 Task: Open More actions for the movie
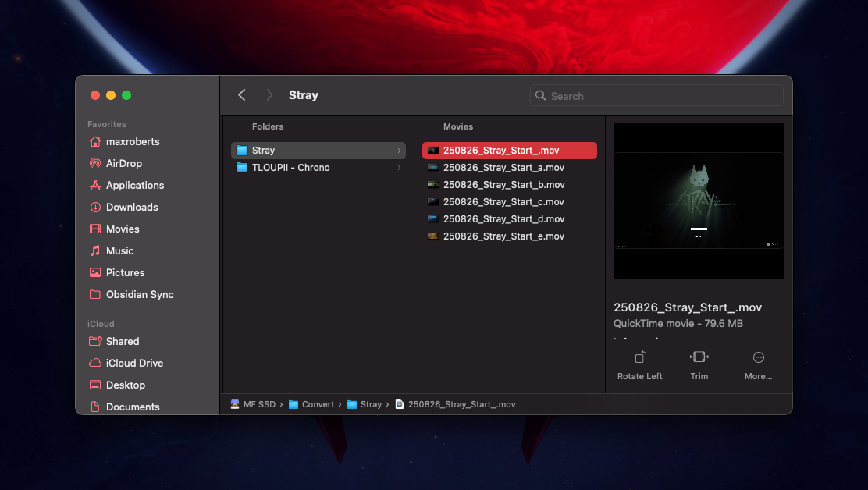point(758,364)
